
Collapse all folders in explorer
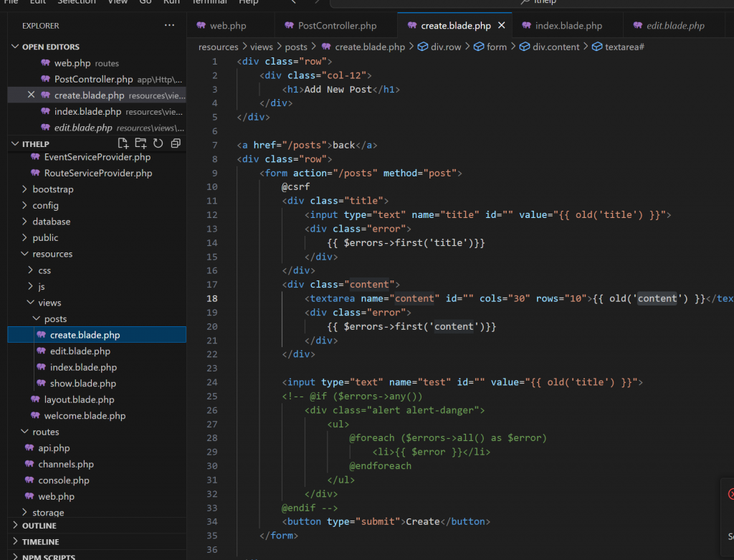[174, 143]
